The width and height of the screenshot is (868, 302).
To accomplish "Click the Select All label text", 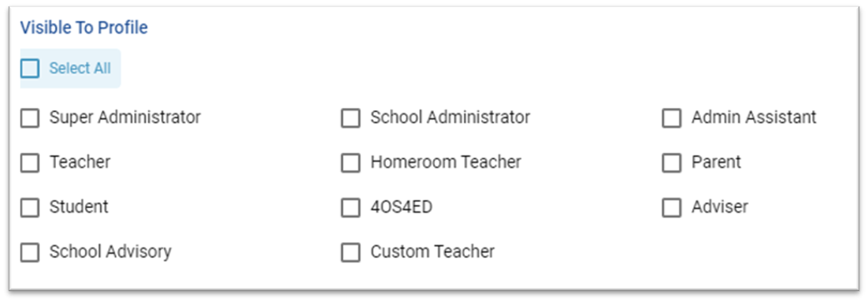I will (80, 68).
